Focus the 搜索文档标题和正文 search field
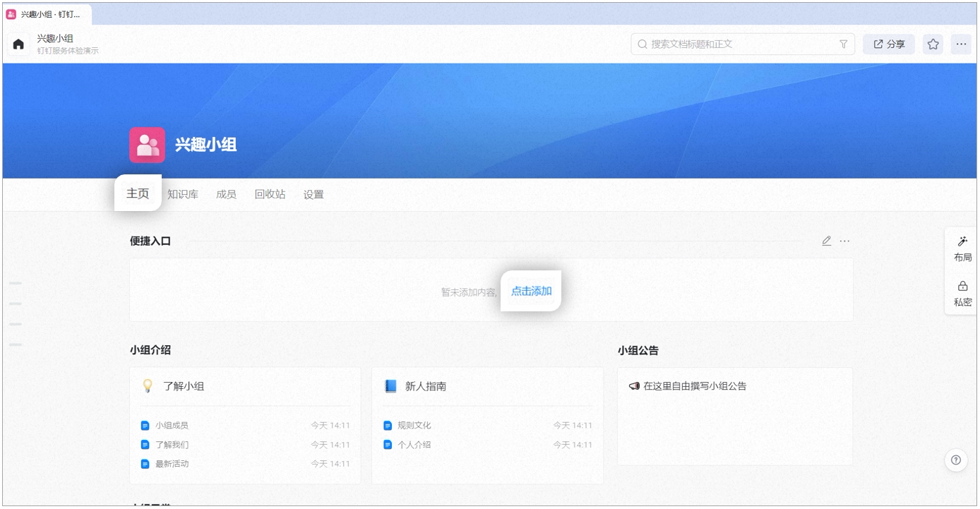980x509 pixels. tap(743, 44)
